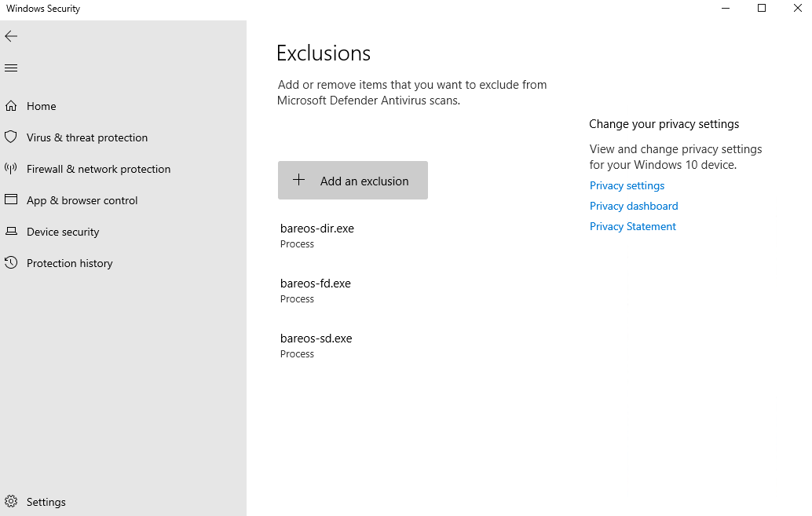Select the Home house icon
The width and height of the screenshot is (812, 516).
click(11, 105)
